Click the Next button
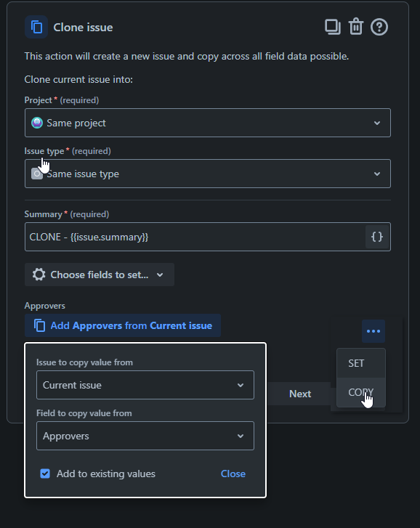420x528 pixels. pos(300,394)
